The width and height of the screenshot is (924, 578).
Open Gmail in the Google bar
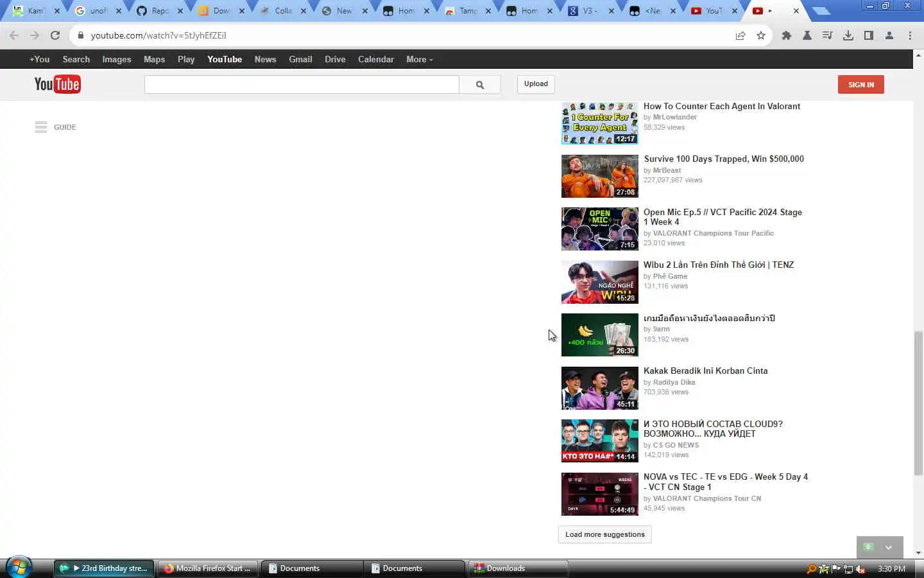(x=300, y=59)
